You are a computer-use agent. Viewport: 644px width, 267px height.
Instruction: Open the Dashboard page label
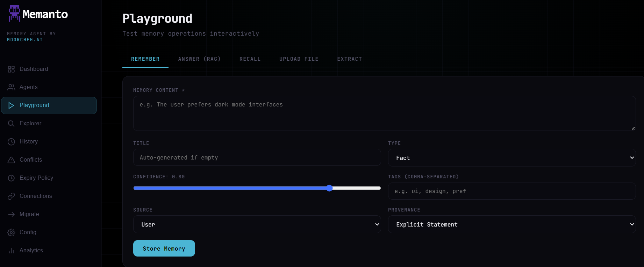(34, 69)
